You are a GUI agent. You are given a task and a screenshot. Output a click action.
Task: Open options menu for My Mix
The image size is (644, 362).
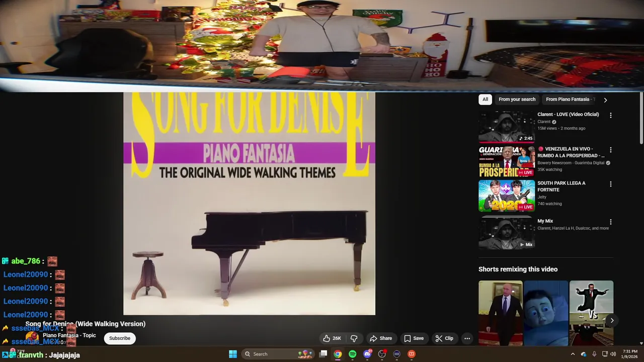pos(611,222)
